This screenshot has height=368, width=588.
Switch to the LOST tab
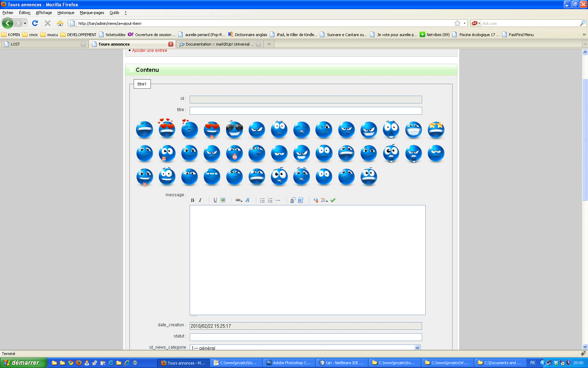coord(44,44)
